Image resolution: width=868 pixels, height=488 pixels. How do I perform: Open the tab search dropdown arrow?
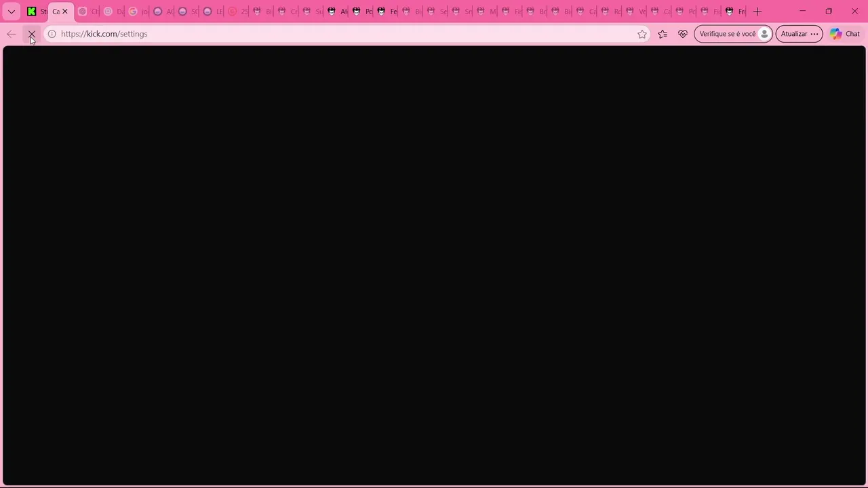pos(12,12)
